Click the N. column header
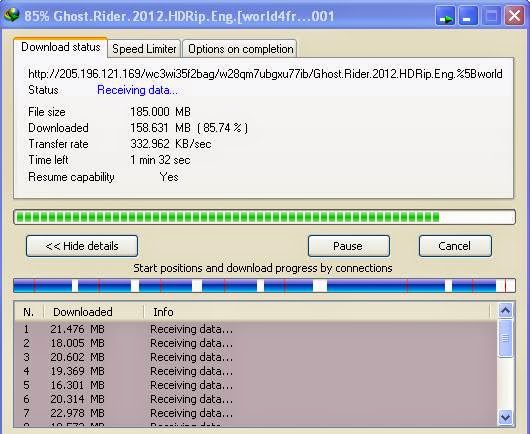Screen dimensions: 530x434 coord(29,312)
